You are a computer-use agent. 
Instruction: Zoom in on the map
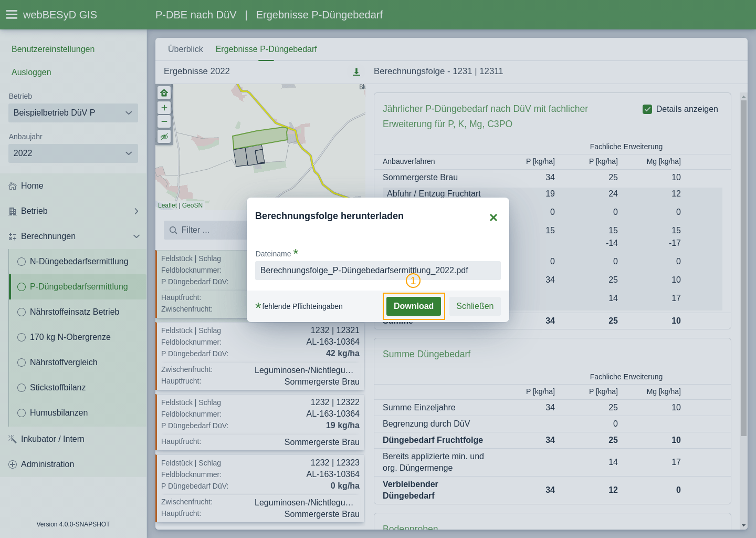(164, 108)
